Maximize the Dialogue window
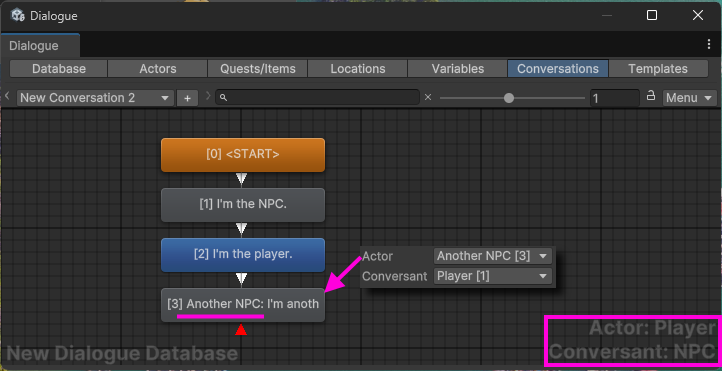The image size is (722, 371). [652, 16]
